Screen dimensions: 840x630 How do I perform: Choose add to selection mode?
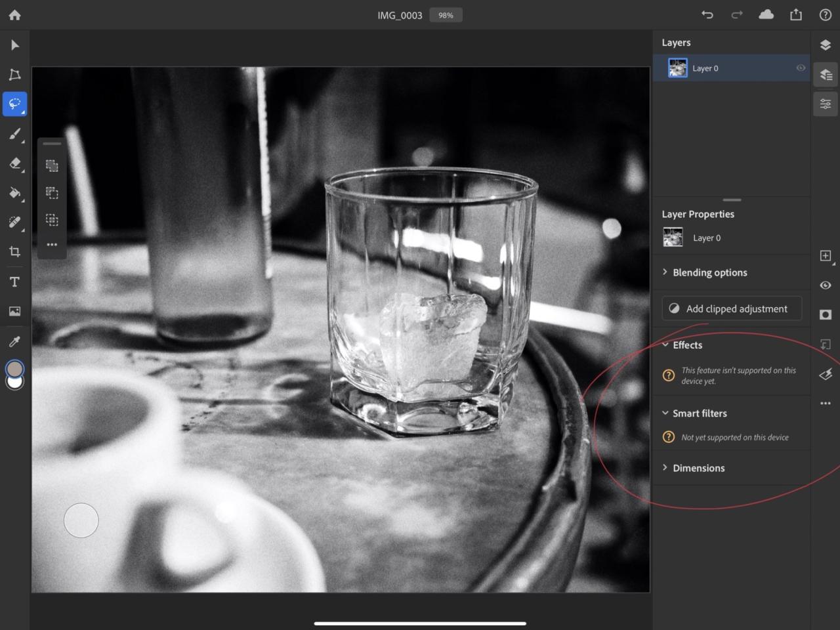point(52,166)
